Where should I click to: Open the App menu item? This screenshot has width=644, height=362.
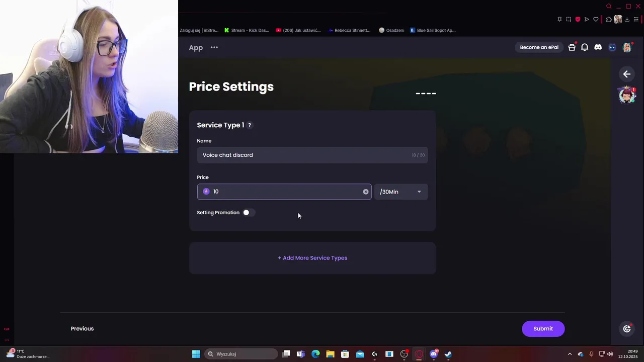pyautogui.click(x=196, y=47)
